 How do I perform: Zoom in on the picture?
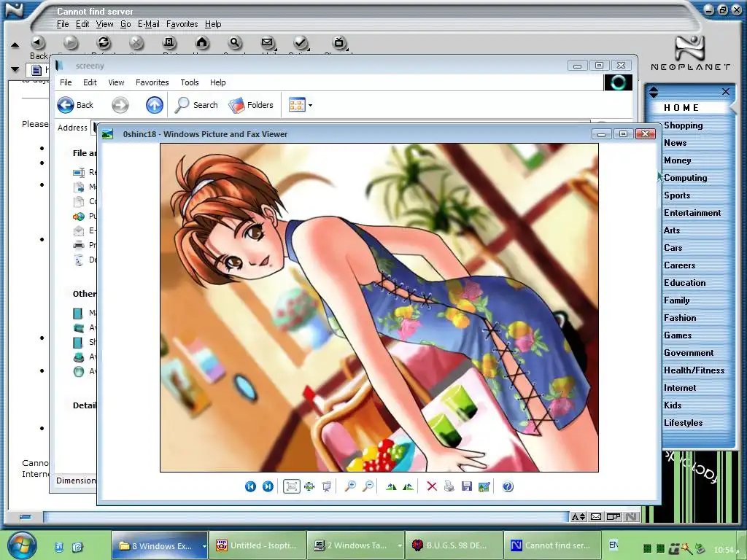(x=350, y=486)
